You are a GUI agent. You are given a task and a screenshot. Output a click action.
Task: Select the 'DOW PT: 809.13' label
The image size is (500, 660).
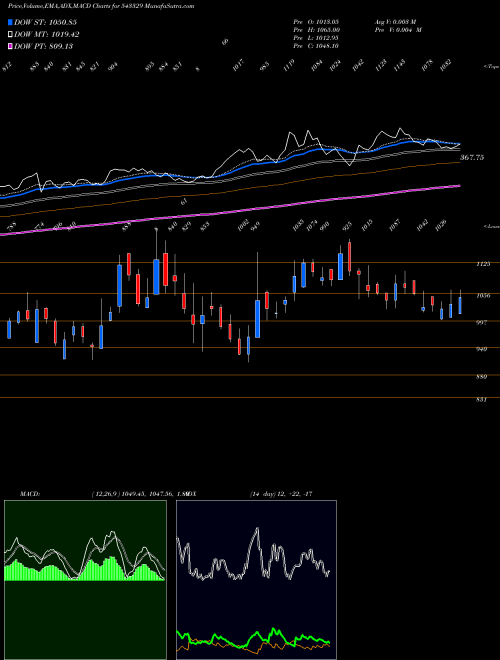pos(44,46)
